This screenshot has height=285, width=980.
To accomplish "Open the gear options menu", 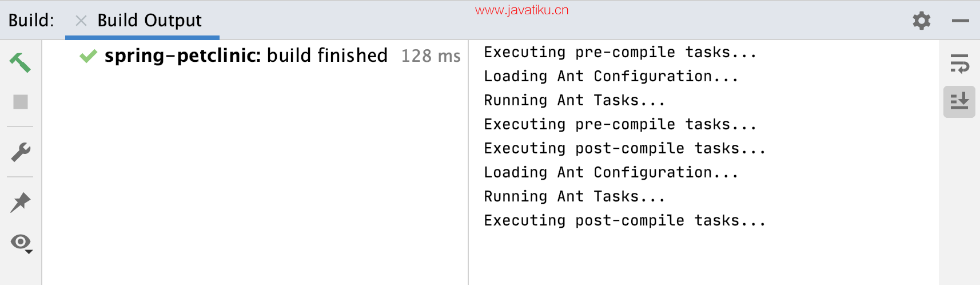I will click(x=922, y=21).
